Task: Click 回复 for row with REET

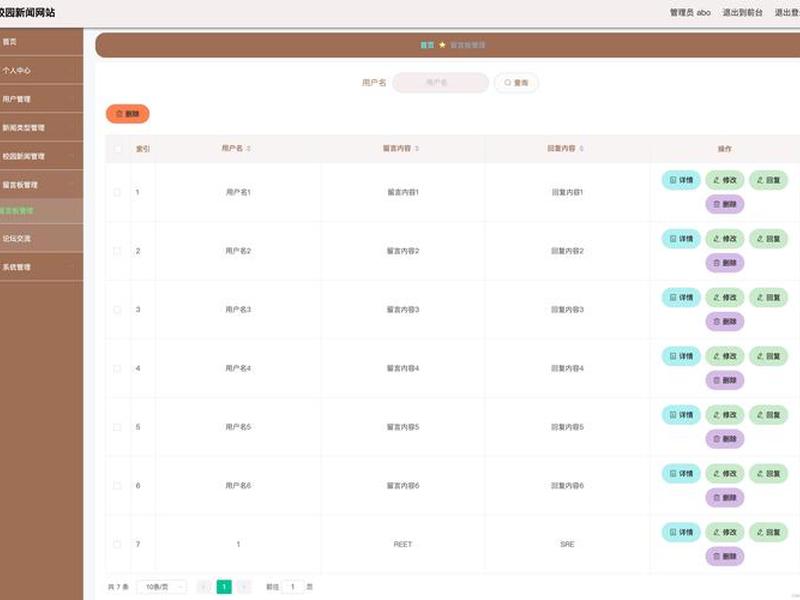Action: pos(768,532)
